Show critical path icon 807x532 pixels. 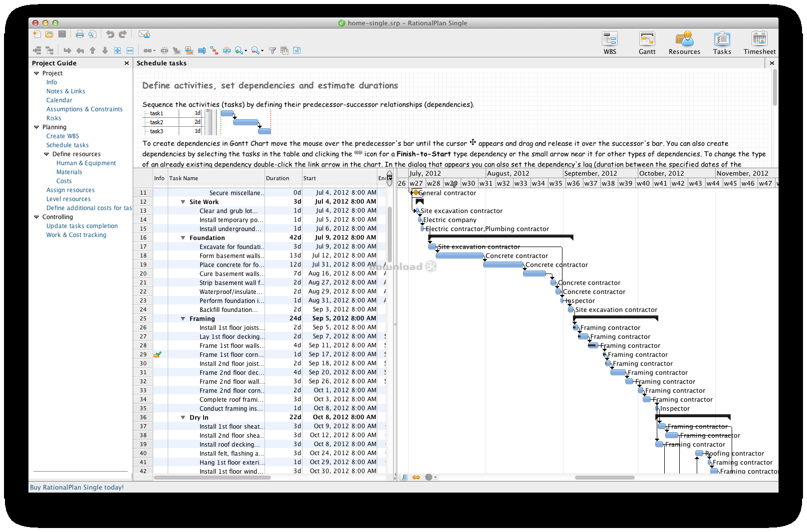pos(214,50)
